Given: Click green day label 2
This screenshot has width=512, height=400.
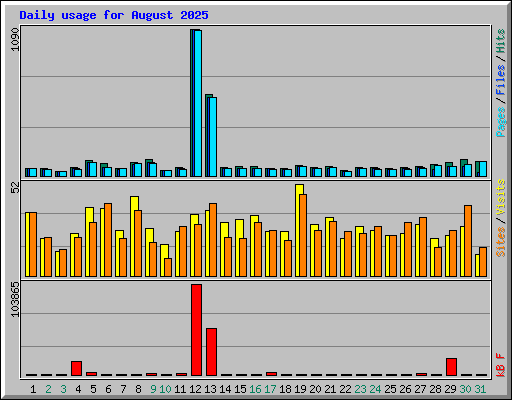Looking at the screenshot, I should 48,389.
